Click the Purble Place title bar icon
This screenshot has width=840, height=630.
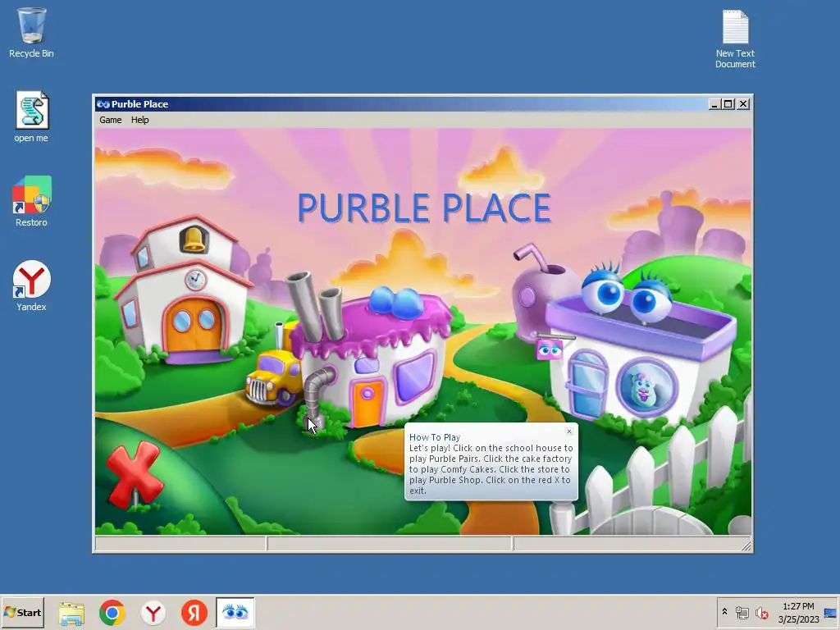coord(103,104)
